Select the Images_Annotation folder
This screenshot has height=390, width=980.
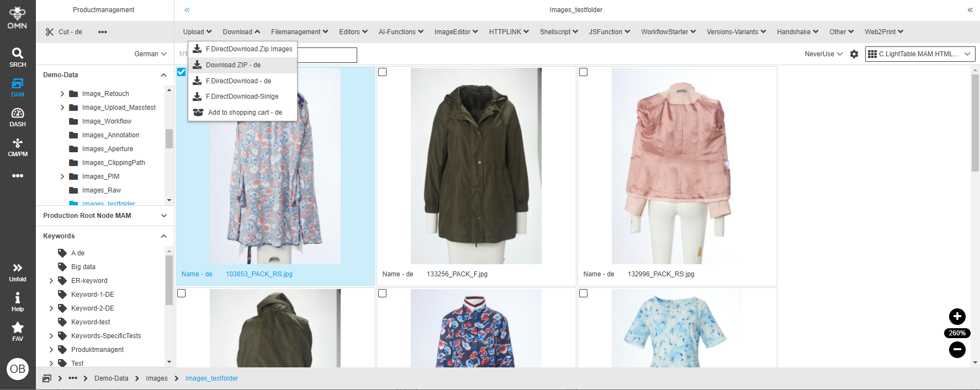(x=110, y=135)
